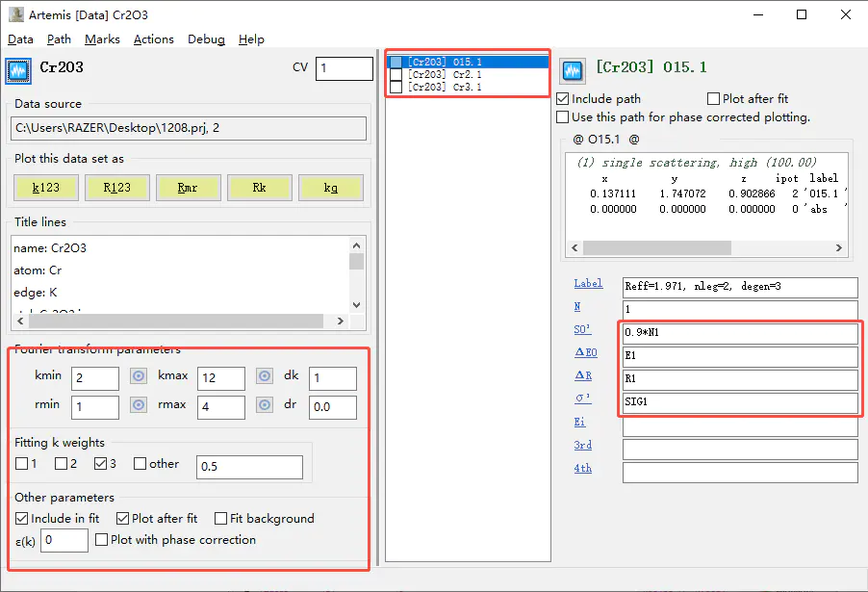Click the other k-weight value field
The height and width of the screenshot is (592, 868).
[x=249, y=467]
